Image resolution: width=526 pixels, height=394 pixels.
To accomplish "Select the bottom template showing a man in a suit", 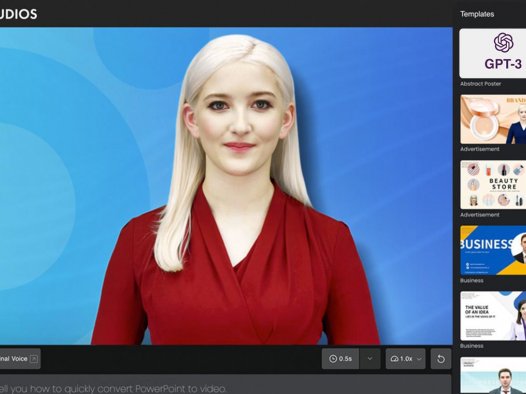I will pyautogui.click(x=492, y=376).
